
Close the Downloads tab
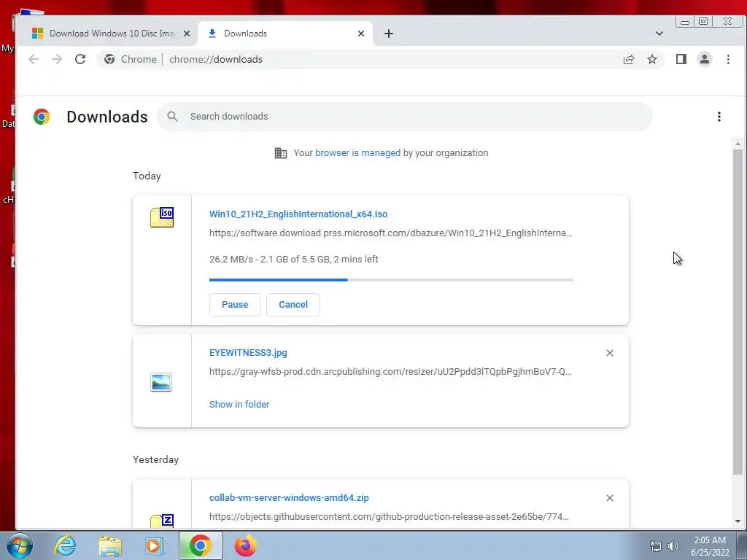click(360, 34)
